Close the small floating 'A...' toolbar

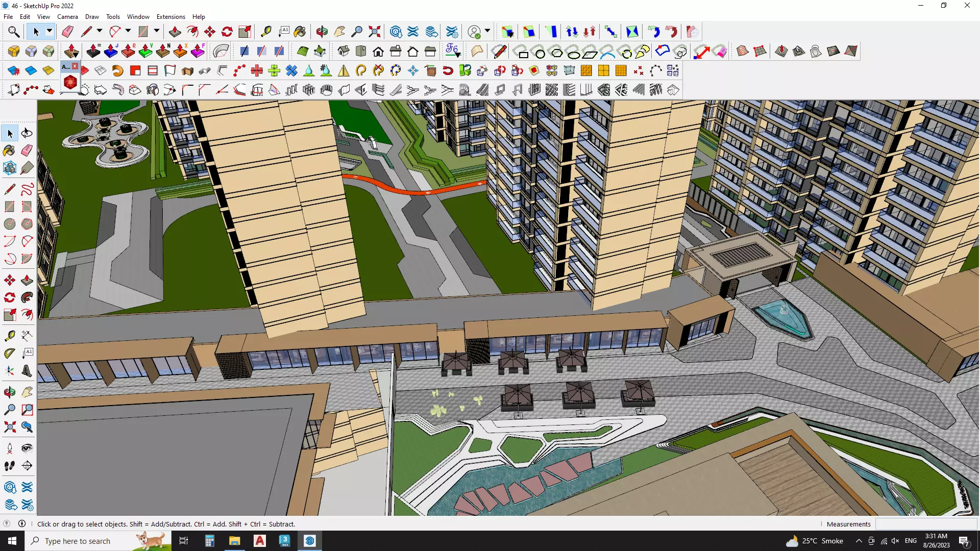click(75, 66)
